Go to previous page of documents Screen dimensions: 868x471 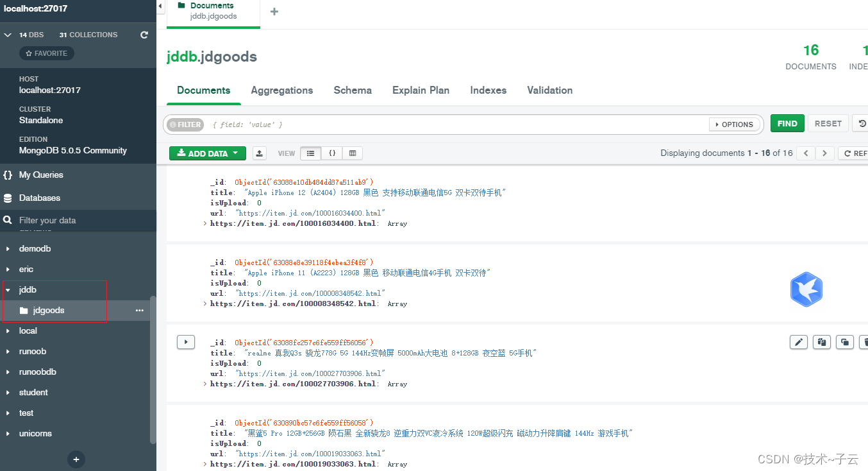806,153
